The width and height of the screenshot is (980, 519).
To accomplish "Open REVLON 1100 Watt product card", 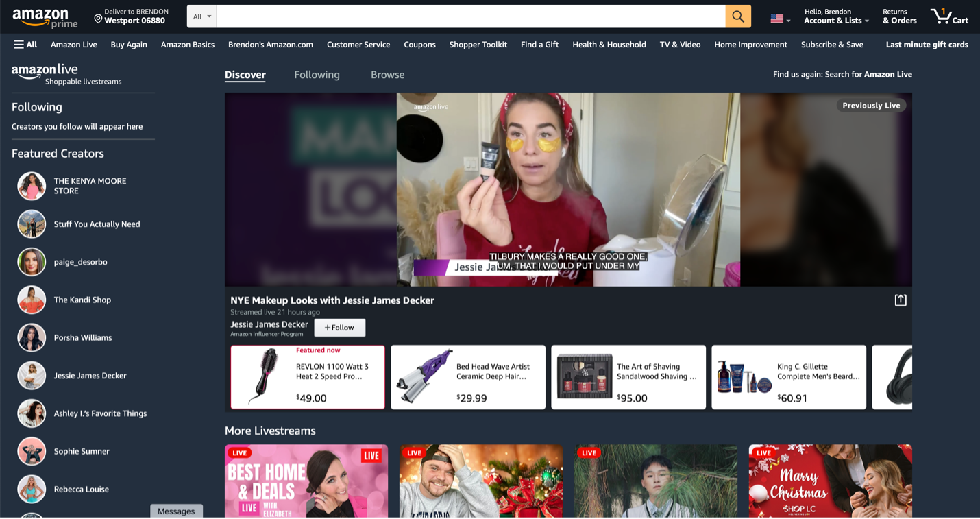I will click(x=308, y=377).
